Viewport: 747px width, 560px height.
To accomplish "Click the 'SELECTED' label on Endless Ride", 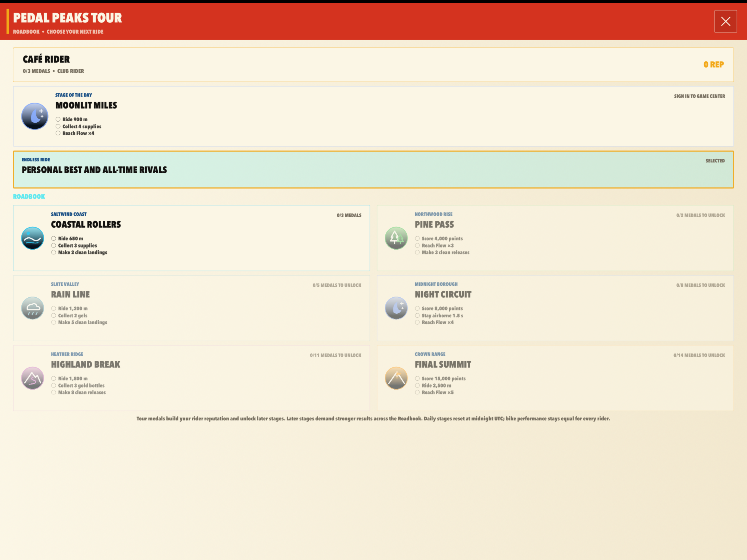I will (x=715, y=161).
